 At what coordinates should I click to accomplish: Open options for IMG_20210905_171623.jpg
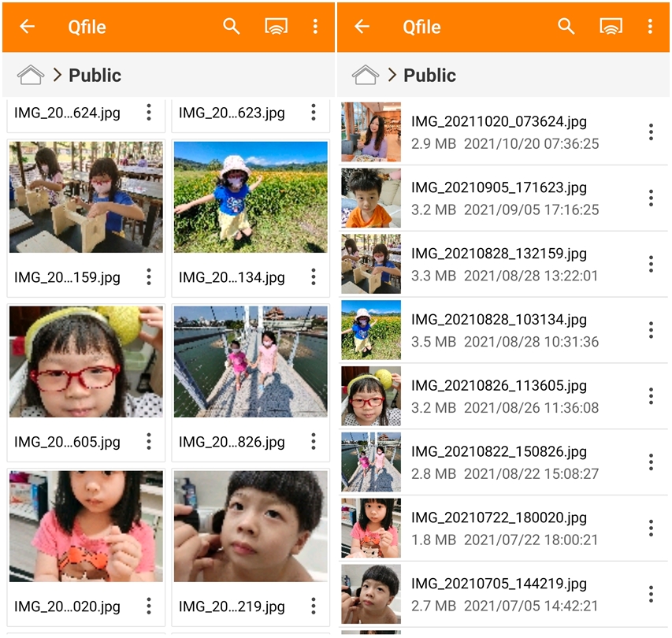[651, 198]
